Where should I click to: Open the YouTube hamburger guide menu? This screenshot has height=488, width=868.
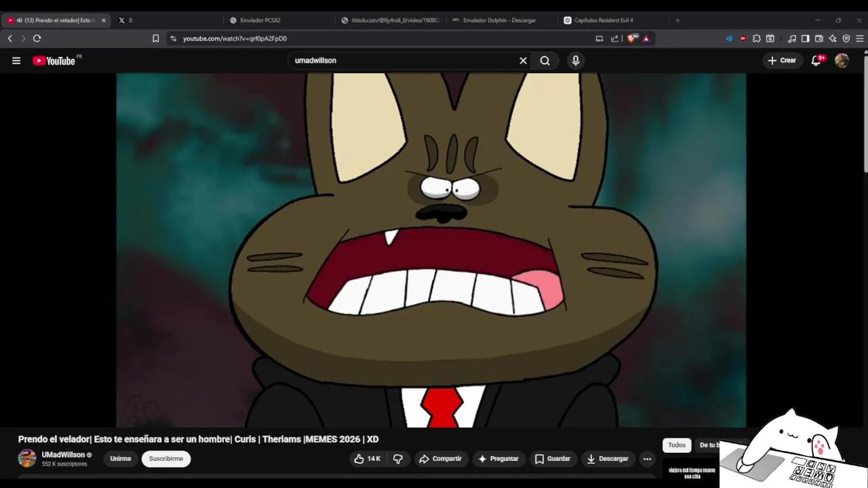[16, 60]
